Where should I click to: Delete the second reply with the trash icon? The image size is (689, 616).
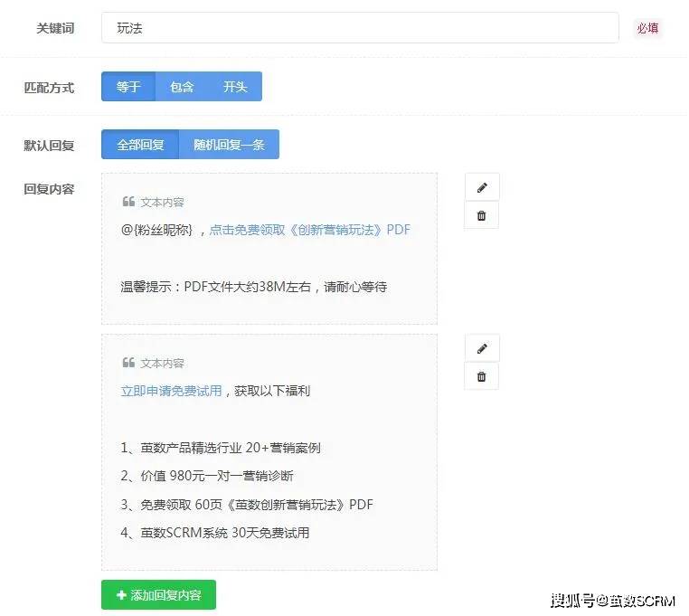pos(481,376)
